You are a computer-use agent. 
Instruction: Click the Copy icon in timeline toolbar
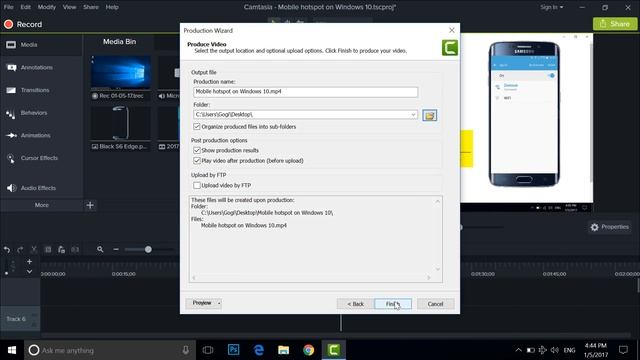[x=48, y=249]
